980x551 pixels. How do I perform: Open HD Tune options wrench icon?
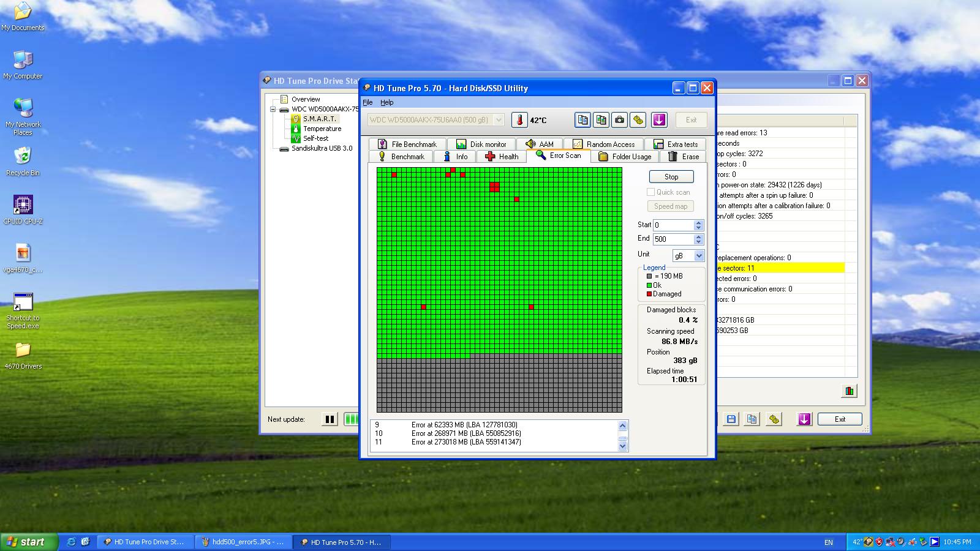pyautogui.click(x=638, y=120)
